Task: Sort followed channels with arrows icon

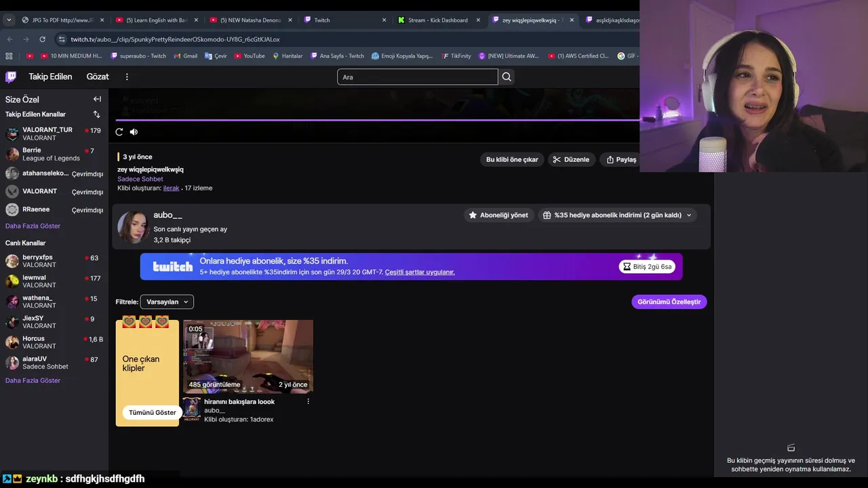Action: 97,114
